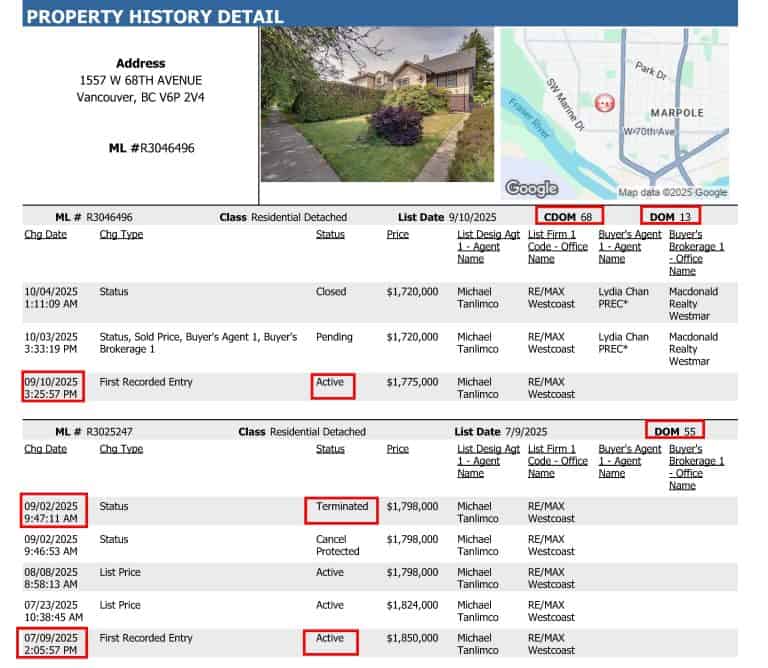Open the Marpole map image
Viewport: 768px width, 668px height.
(615, 114)
